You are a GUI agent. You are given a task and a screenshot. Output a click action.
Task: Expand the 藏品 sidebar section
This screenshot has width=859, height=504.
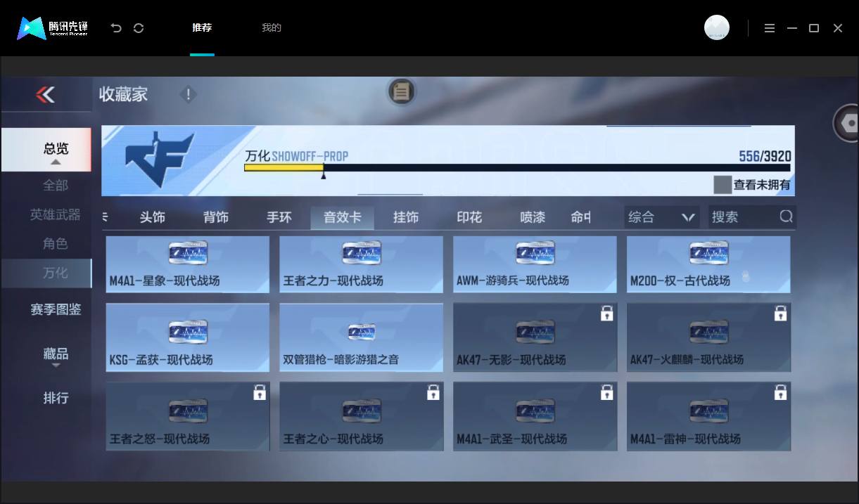point(56,356)
